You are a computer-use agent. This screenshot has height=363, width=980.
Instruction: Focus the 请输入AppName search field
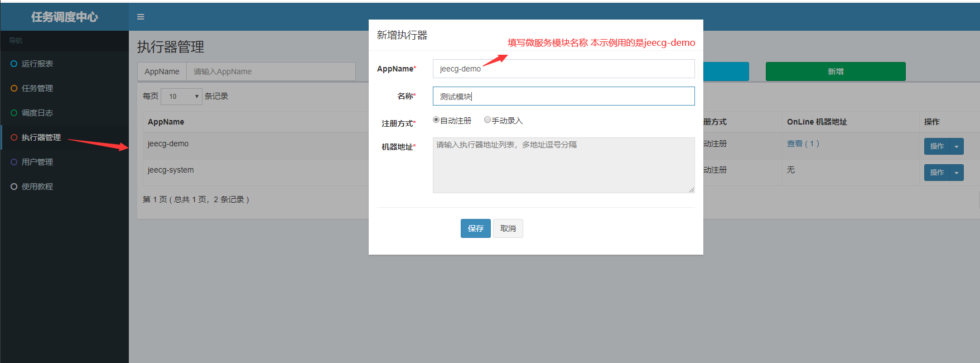click(x=271, y=71)
